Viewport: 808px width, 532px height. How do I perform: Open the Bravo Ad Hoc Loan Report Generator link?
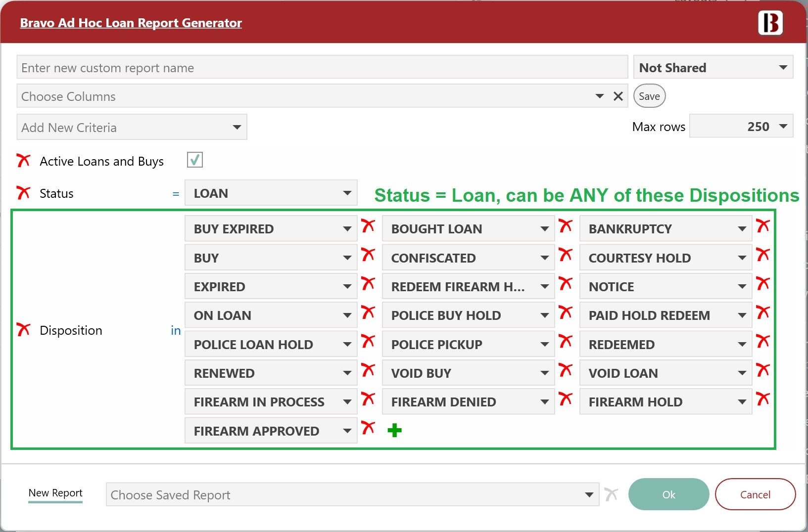point(131,23)
